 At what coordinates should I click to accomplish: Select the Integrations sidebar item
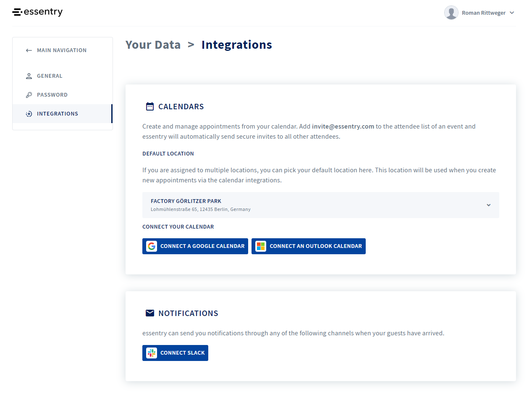coord(63,114)
